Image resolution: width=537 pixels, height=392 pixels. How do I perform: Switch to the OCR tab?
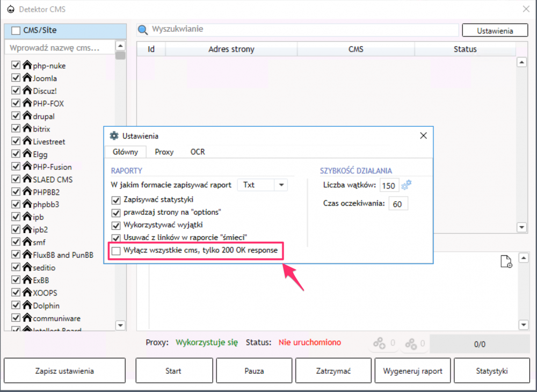198,152
